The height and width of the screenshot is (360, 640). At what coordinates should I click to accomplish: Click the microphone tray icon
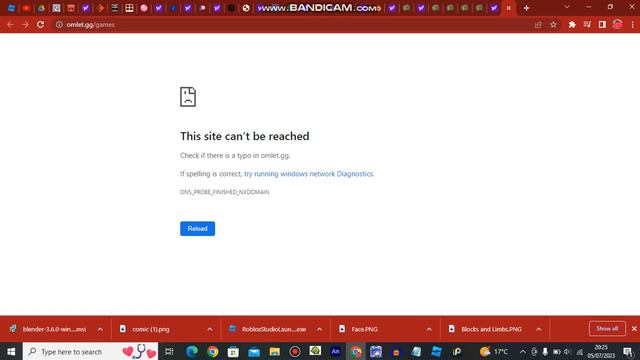pos(545,351)
